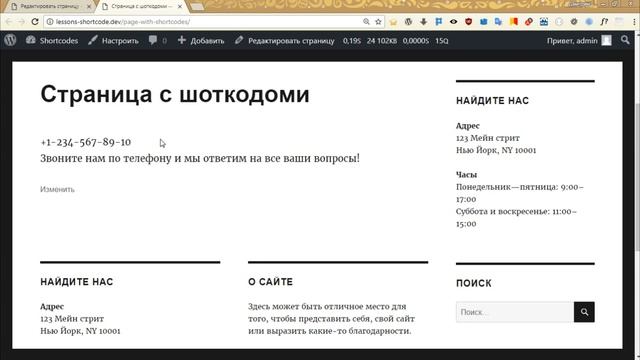640x360 pixels.
Task: Click the Звоните нам по телефону sentence
Action: click(200, 158)
